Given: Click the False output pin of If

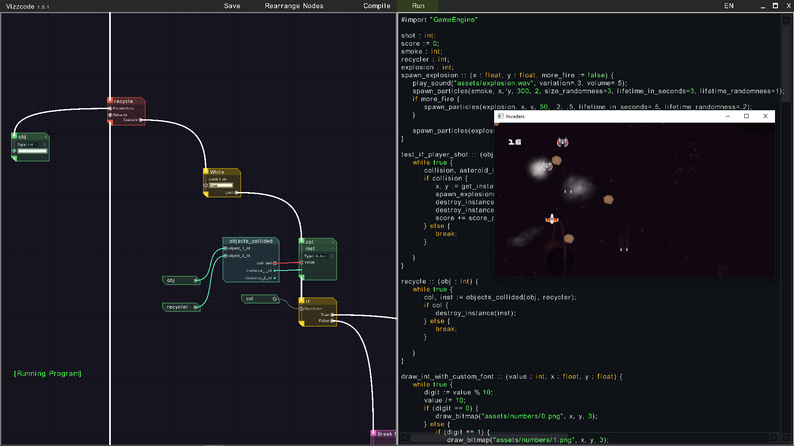Looking at the screenshot, I should (333, 321).
